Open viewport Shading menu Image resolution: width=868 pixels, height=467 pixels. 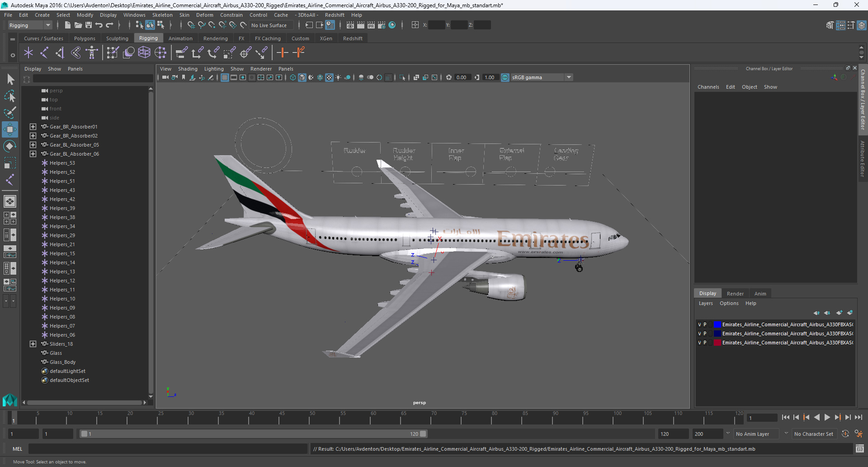tap(188, 69)
